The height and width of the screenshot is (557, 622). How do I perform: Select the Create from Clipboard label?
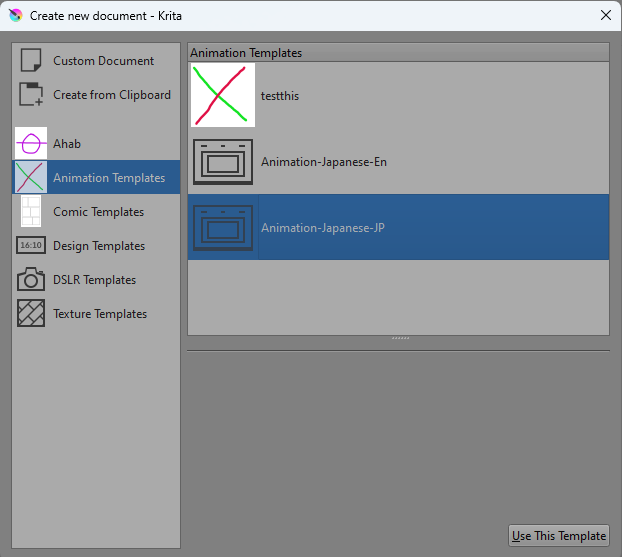112,95
